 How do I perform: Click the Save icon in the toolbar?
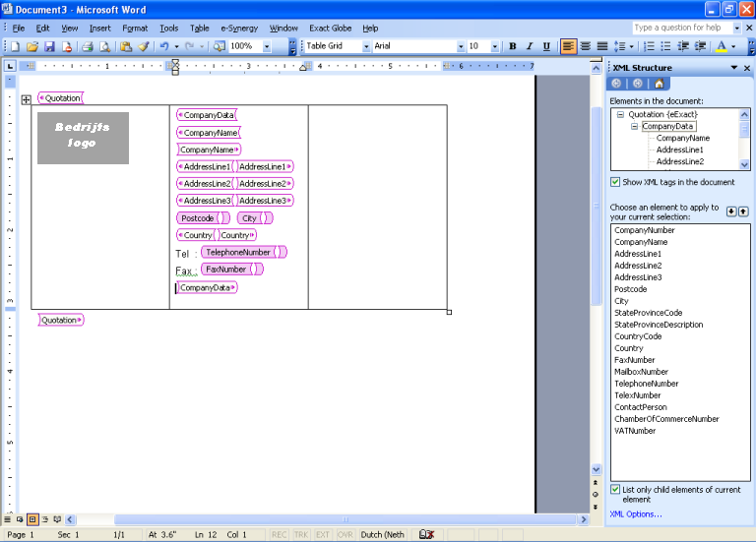pyautogui.click(x=48, y=46)
